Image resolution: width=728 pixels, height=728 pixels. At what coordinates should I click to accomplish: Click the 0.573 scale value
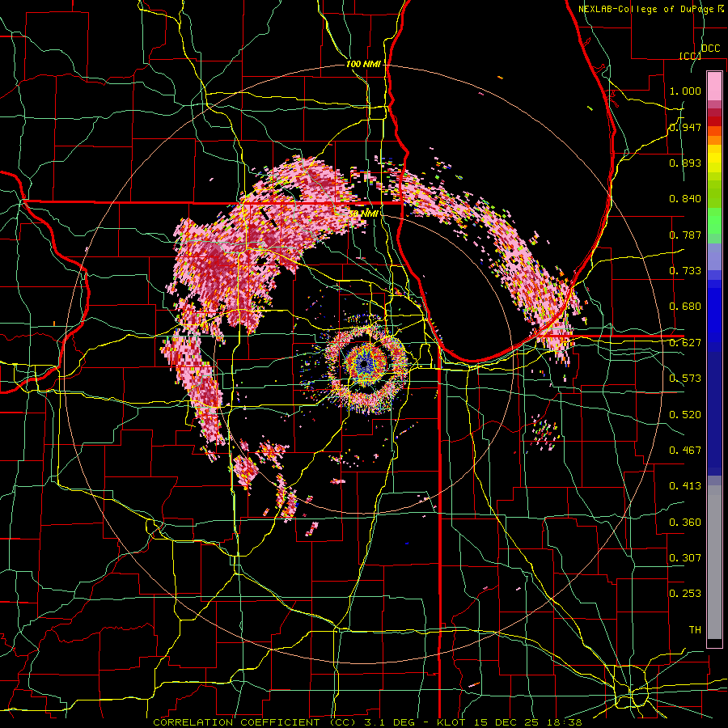tap(685, 379)
